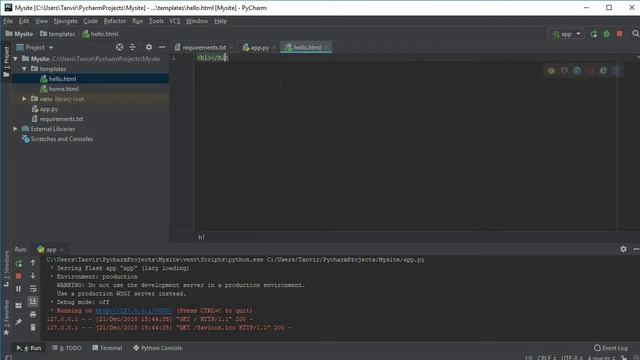Image resolution: width=640 pixels, height=360 pixels.
Task: Rerun app from Run panel toolbar
Action: point(19,264)
